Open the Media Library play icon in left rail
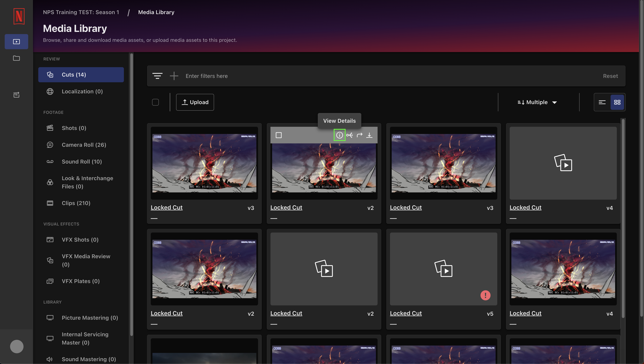 pyautogui.click(x=16, y=41)
